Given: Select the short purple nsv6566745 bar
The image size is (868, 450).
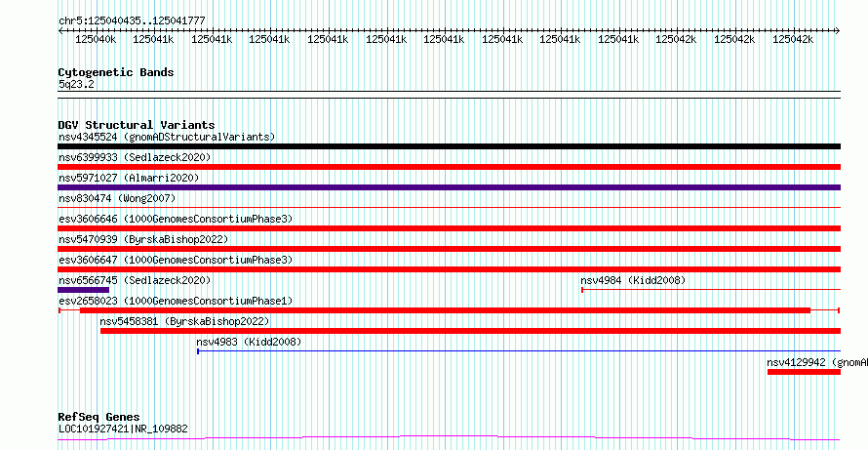Looking at the screenshot, I should point(84,290).
